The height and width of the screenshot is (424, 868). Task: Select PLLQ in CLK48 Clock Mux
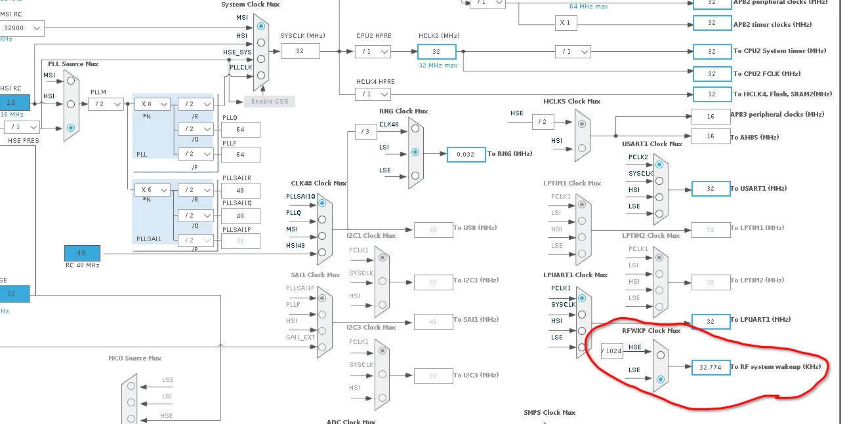[322, 220]
